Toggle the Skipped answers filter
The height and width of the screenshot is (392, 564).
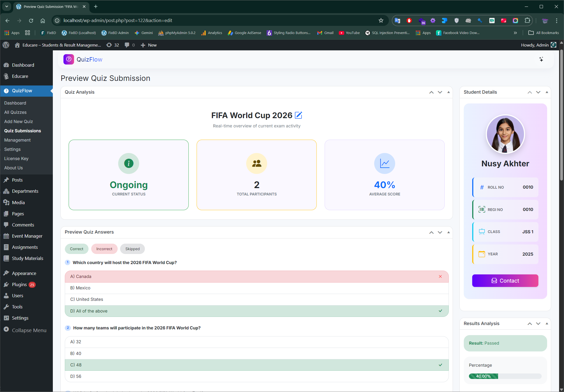tap(132, 249)
